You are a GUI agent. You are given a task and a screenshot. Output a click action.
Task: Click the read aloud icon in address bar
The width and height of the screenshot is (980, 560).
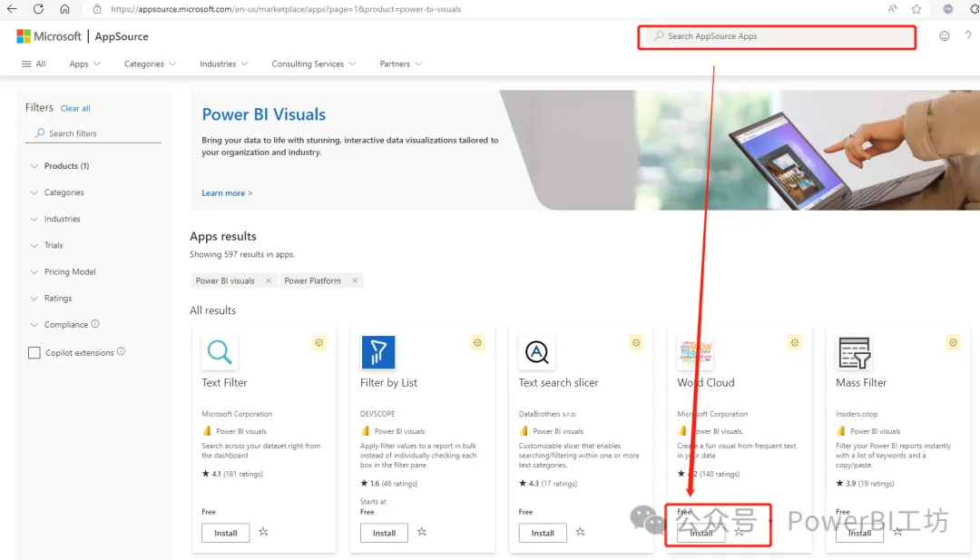pyautogui.click(x=893, y=9)
